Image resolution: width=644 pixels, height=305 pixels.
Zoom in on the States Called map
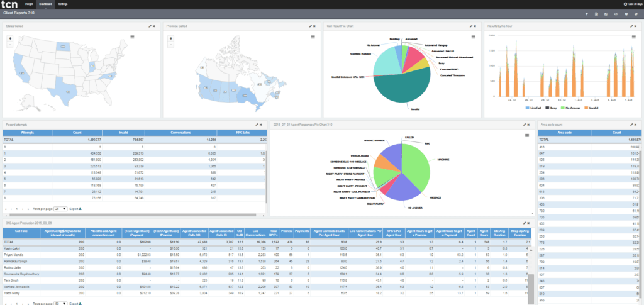tap(10, 38)
